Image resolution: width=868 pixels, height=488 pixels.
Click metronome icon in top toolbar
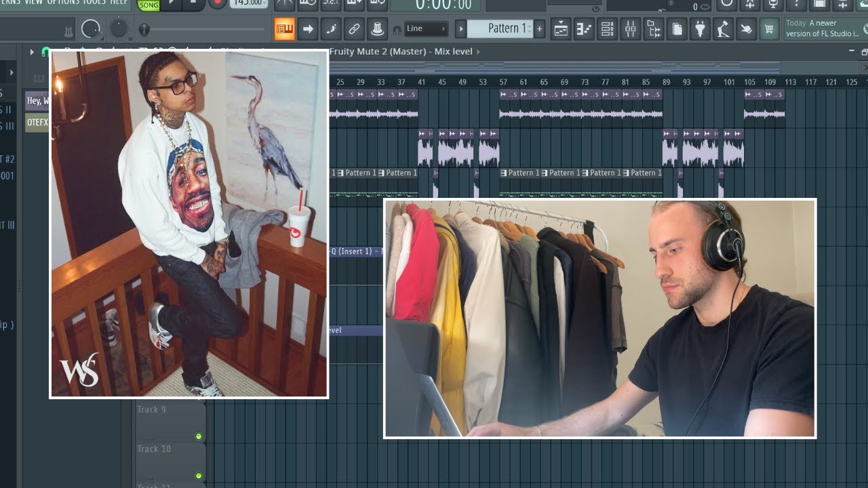point(284,3)
